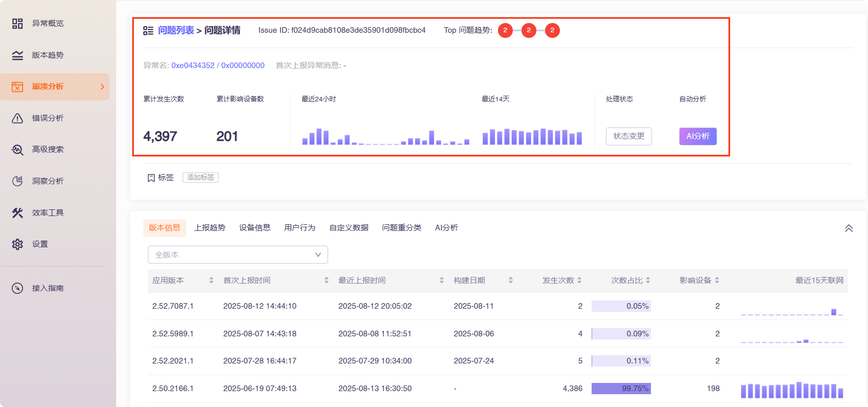
Task: Click the 设置 gear icon
Action: coord(17,244)
